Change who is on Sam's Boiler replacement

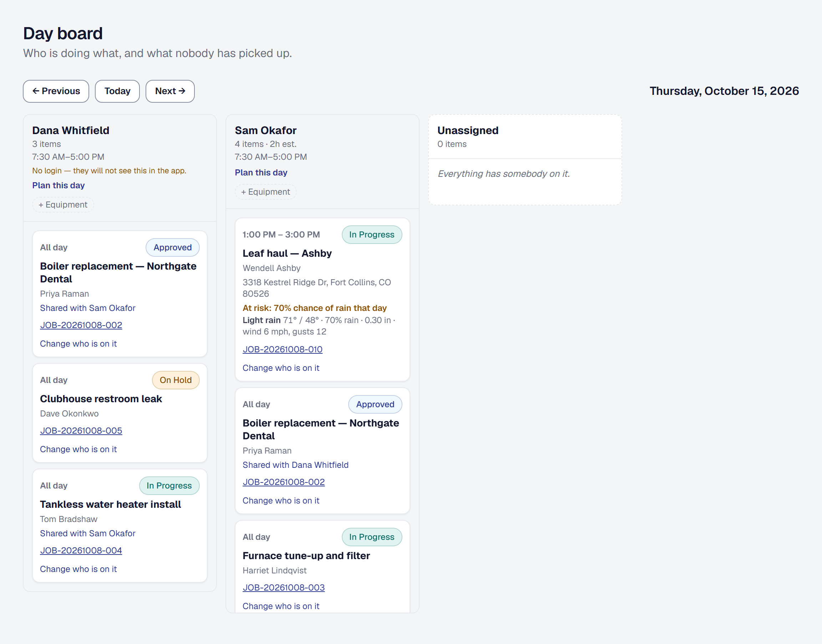coord(281,501)
